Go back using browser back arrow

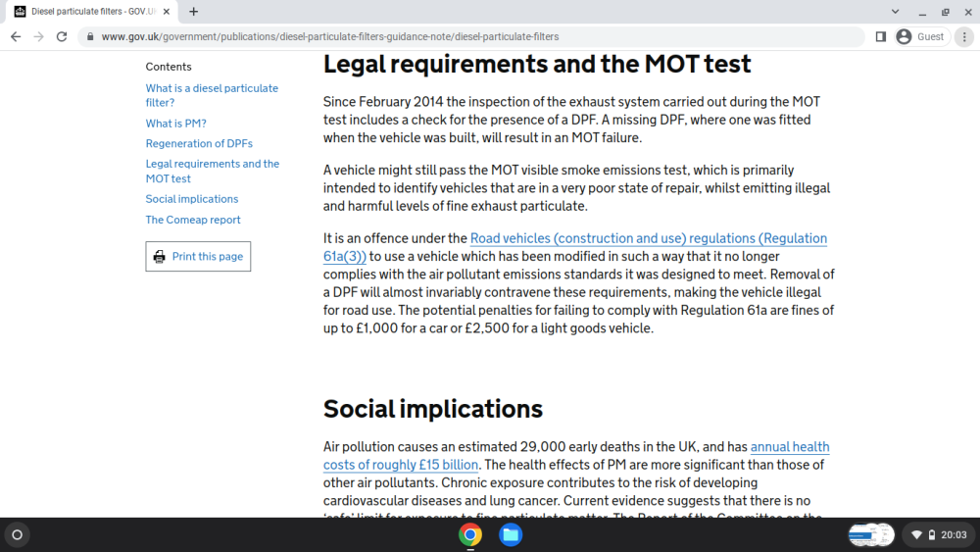[16, 37]
